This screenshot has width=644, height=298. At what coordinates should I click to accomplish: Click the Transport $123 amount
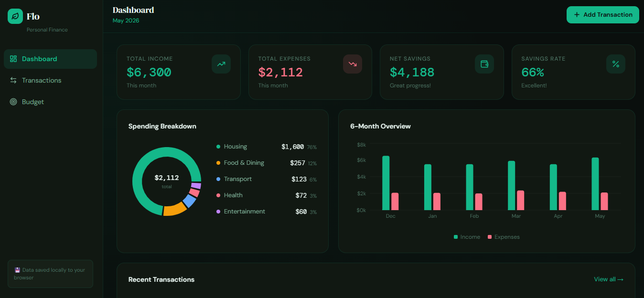(299, 179)
